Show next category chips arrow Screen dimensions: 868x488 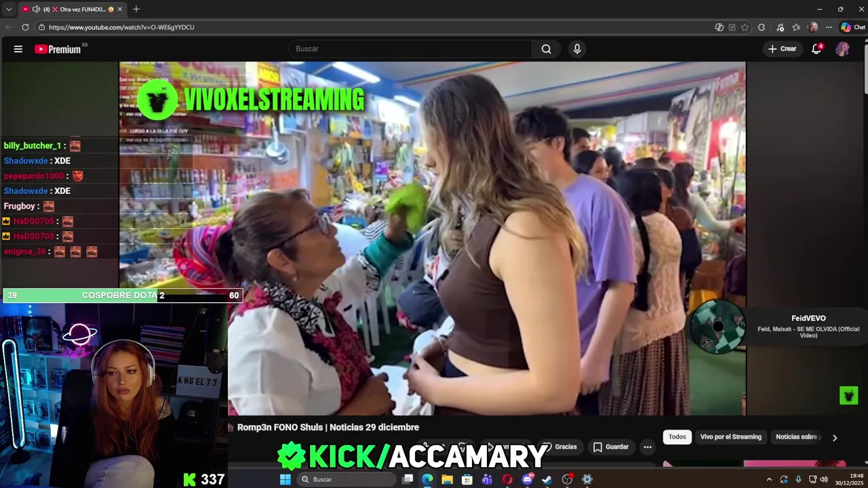pyautogui.click(x=835, y=438)
